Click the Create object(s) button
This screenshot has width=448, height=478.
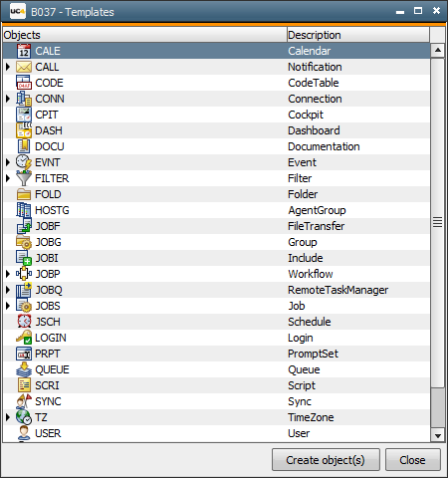point(326,460)
